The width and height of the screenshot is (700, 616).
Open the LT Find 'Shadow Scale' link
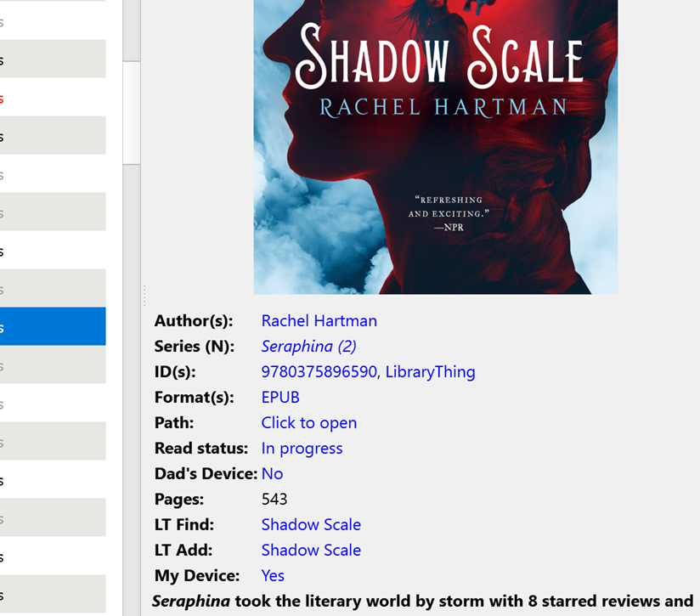tap(311, 524)
